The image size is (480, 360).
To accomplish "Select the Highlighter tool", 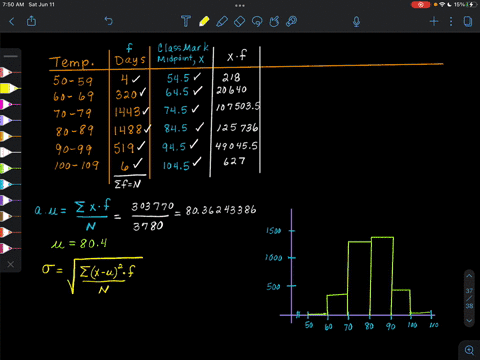I will (x=222, y=21).
